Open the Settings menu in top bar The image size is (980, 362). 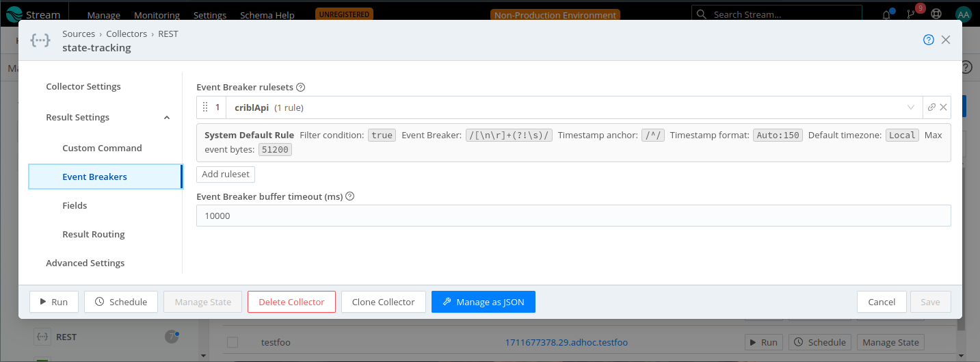tap(210, 15)
